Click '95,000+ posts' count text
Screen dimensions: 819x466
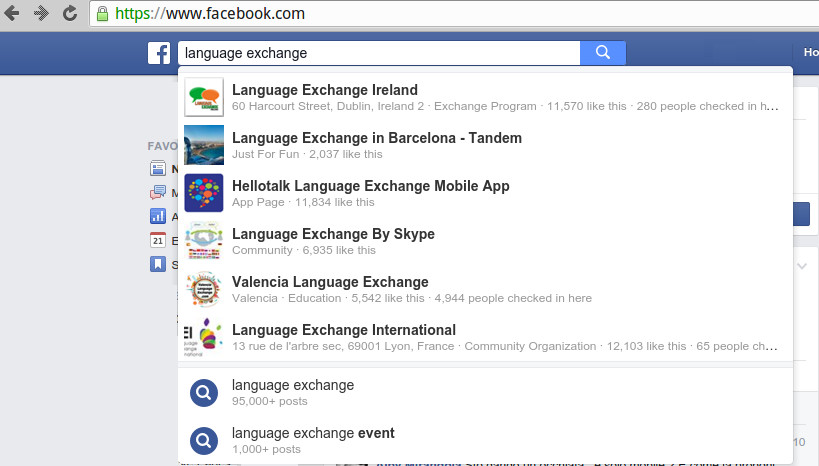(270, 401)
